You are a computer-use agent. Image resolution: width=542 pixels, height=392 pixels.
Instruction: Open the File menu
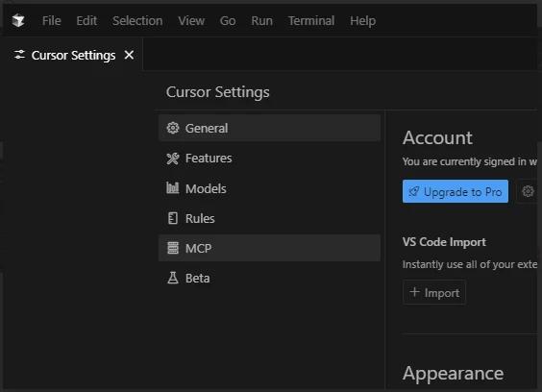tap(52, 21)
